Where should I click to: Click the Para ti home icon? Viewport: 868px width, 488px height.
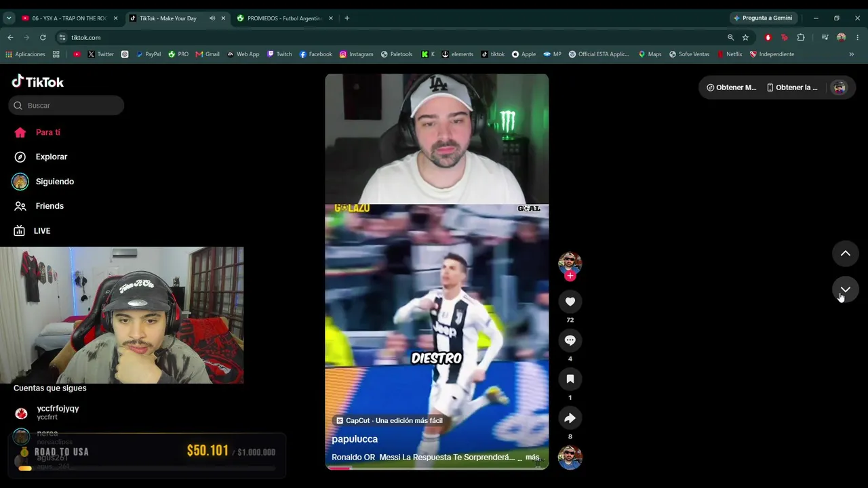[x=20, y=132]
